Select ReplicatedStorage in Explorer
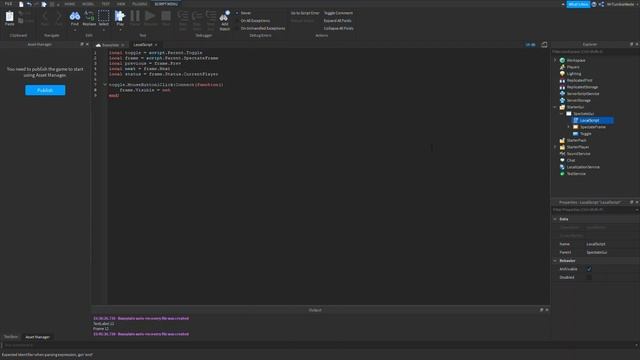Image resolution: width=640 pixels, height=360 pixels. tap(582, 87)
